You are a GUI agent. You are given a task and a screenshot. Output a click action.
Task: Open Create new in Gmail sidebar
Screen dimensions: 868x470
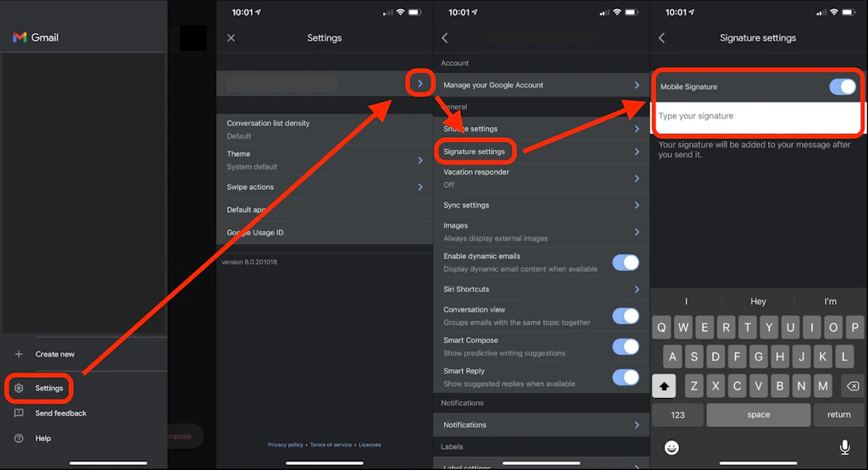(55, 354)
